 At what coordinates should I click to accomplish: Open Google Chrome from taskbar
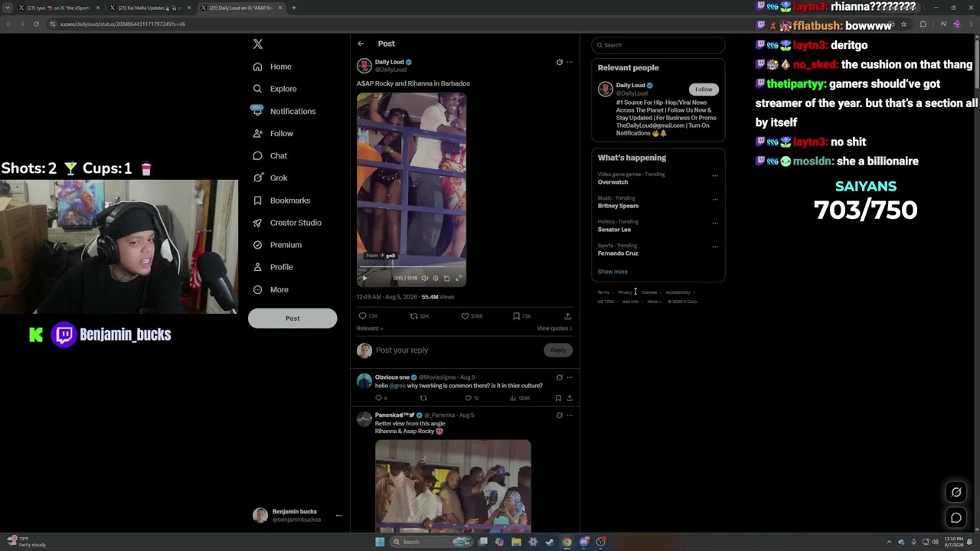(567, 542)
